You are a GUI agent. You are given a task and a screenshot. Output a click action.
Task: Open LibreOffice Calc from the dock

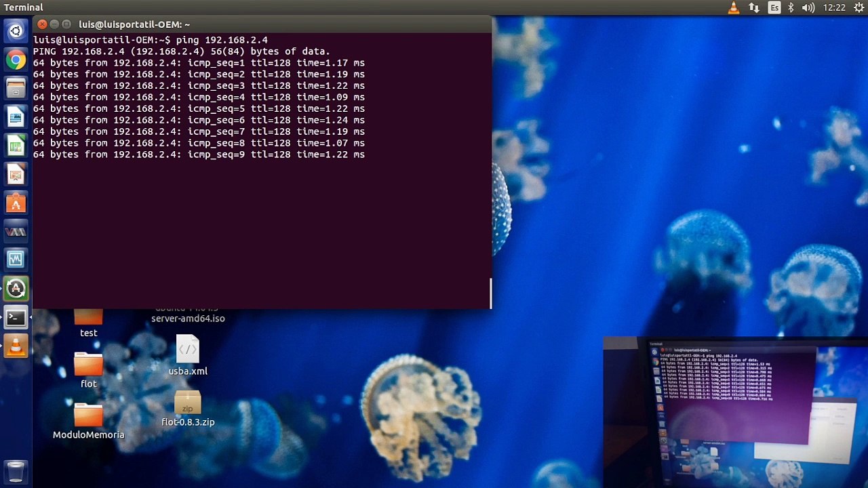click(x=16, y=146)
